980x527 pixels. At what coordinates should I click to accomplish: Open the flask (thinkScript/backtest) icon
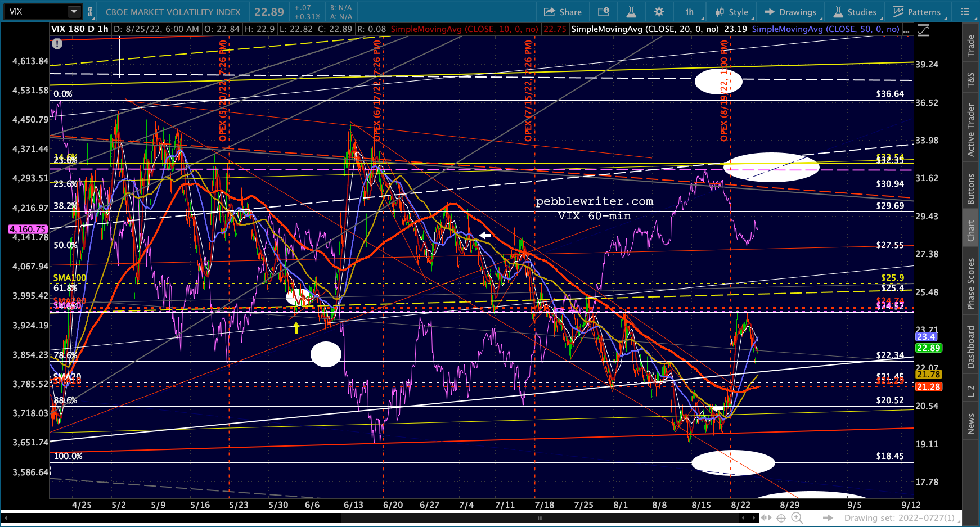[x=631, y=12]
